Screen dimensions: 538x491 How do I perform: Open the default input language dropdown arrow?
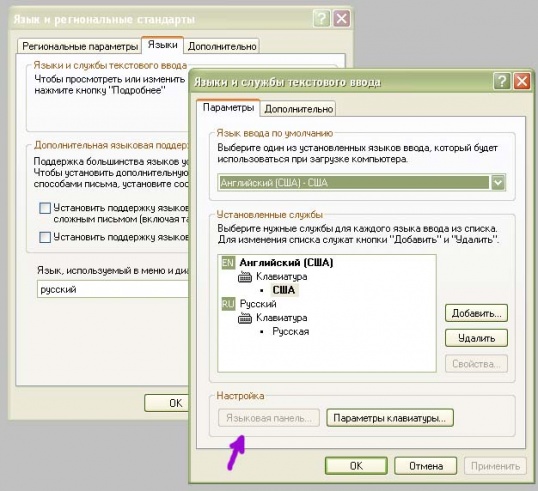(x=498, y=183)
